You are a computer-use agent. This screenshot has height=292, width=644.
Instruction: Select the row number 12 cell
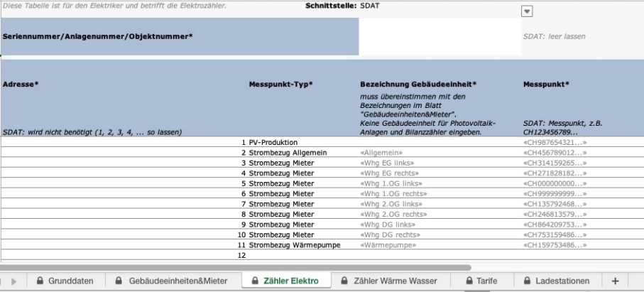pyautogui.click(x=241, y=254)
